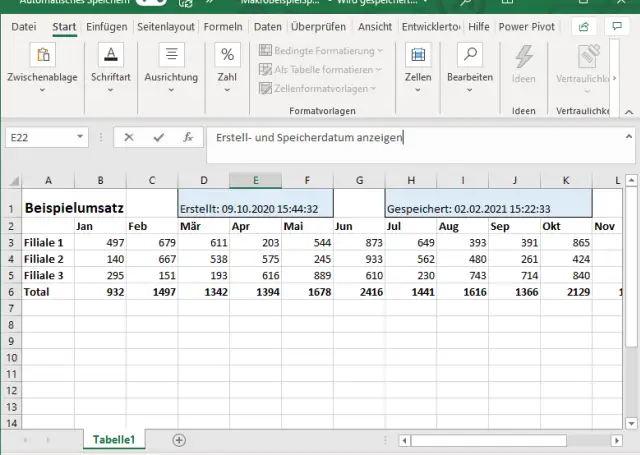Cancel formula entry with the X icon
This screenshot has width=640, height=455.
click(x=128, y=138)
